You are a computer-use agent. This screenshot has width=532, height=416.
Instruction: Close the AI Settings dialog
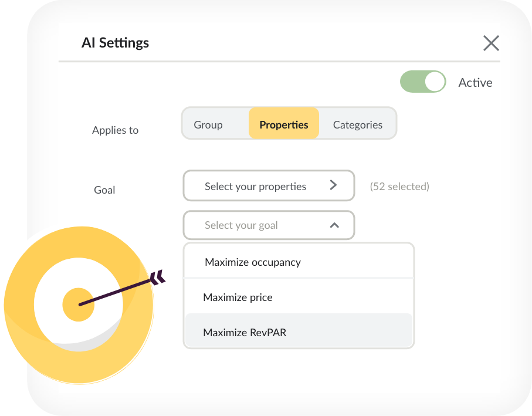[x=491, y=43]
